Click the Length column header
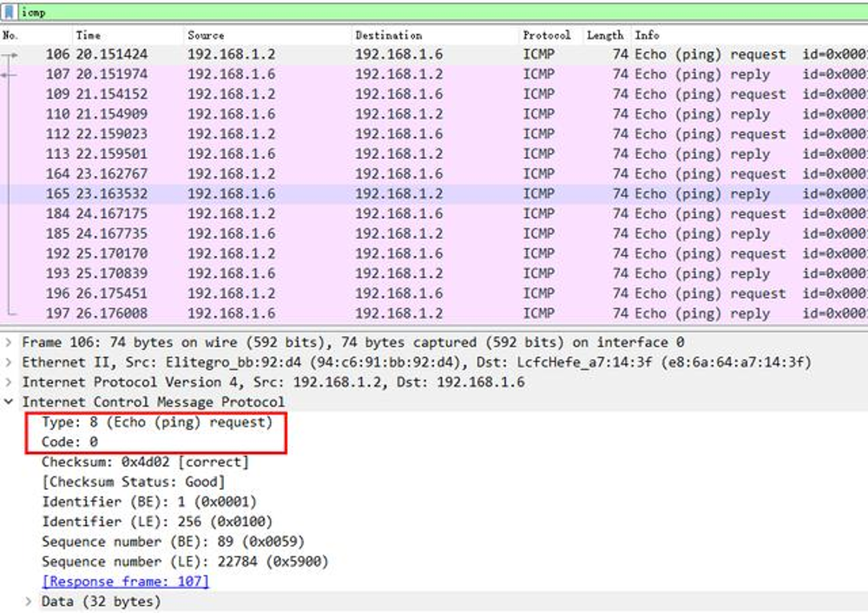Viewport: 868px width, 613px height. tap(605, 36)
